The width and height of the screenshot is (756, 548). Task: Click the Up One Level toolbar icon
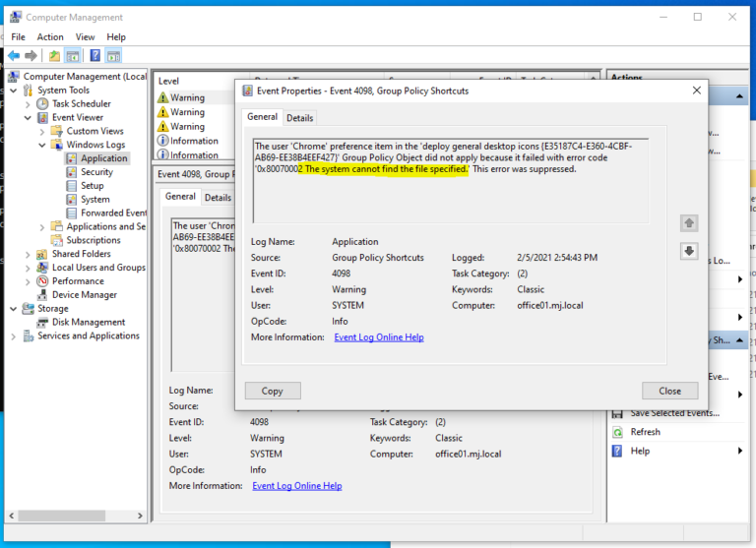[55, 56]
